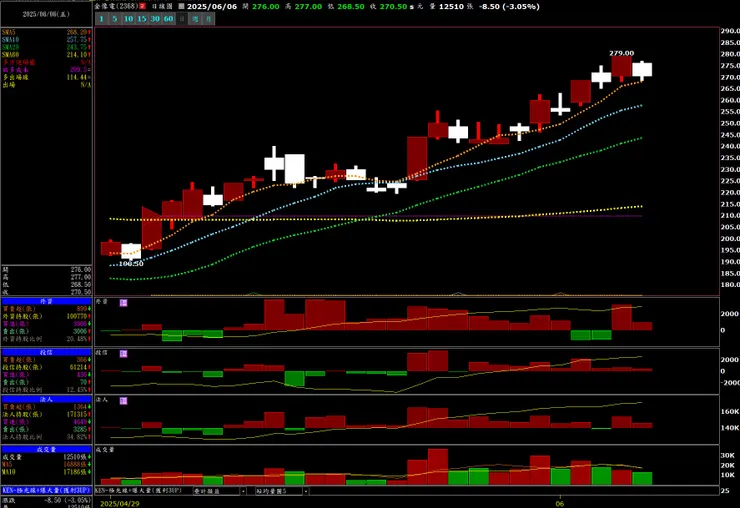Select the 投信 blue section header

46,352
